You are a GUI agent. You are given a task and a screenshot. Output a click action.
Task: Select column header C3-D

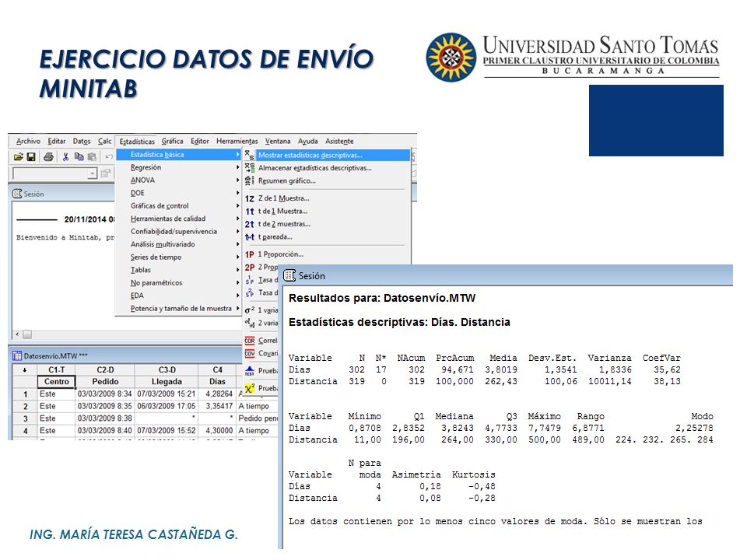[x=167, y=370]
